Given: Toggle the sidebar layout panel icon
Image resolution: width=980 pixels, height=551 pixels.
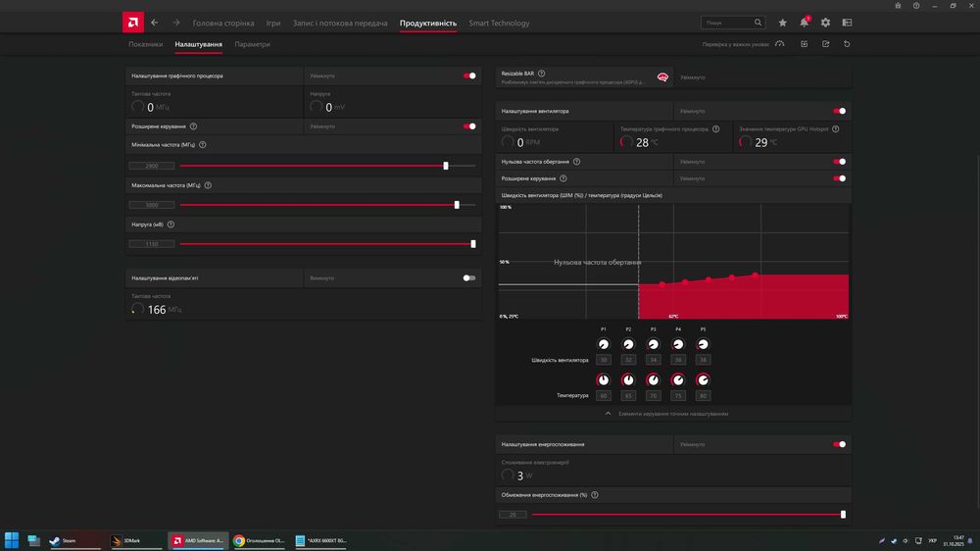Looking at the screenshot, I should click(847, 23).
